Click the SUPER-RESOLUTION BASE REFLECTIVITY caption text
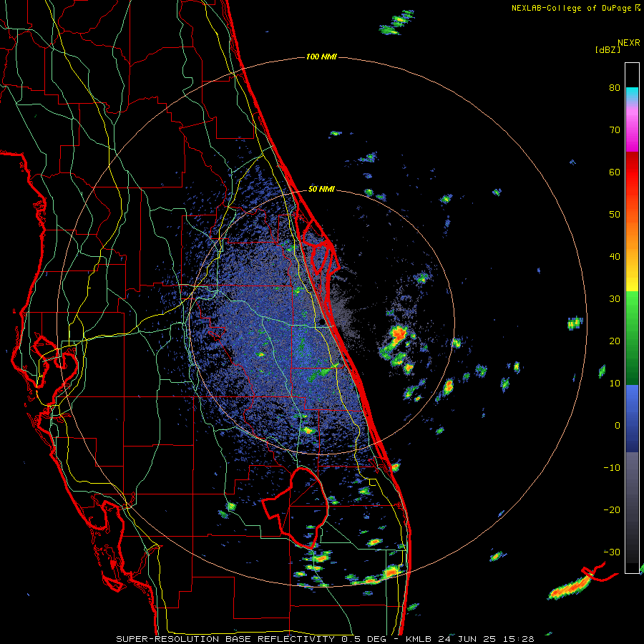The width and height of the screenshot is (644, 644). 225,639
